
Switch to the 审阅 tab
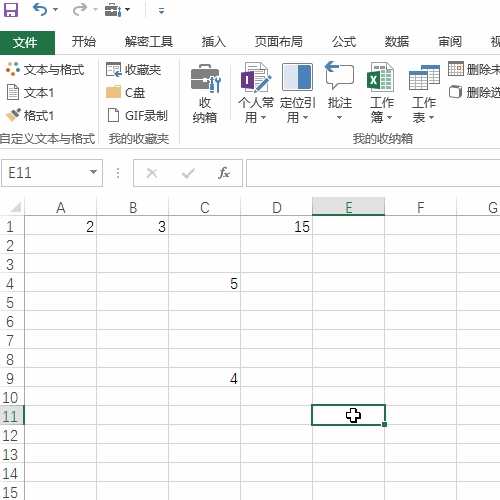click(x=450, y=42)
